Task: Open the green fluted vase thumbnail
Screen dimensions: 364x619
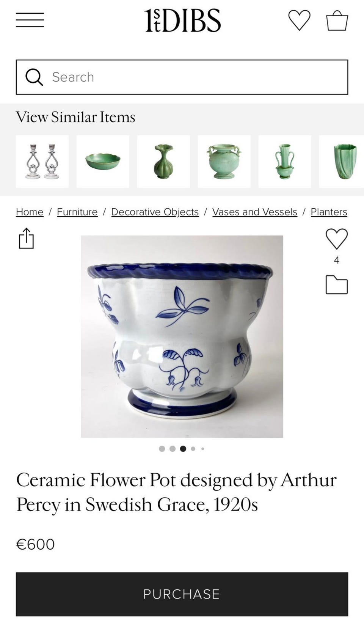Action: point(163,162)
